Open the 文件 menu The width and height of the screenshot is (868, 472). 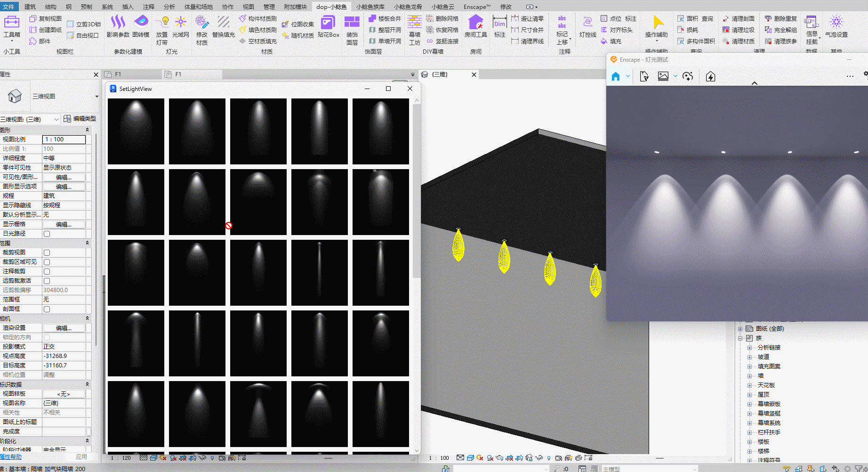click(x=9, y=7)
